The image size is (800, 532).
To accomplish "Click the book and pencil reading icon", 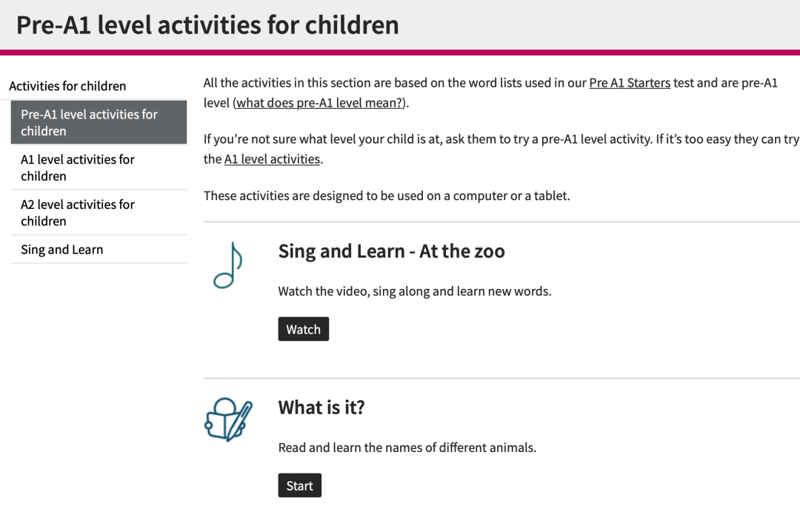I will (x=228, y=419).
